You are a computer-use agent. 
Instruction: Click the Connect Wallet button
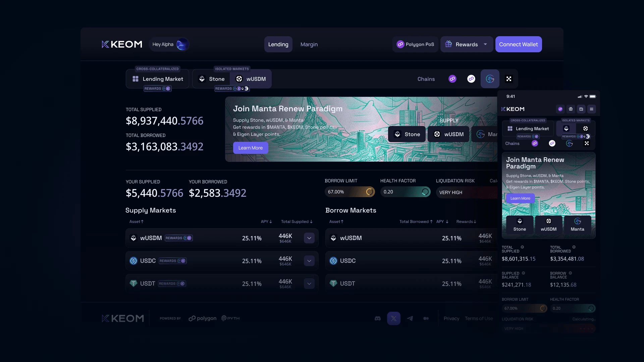519,44
